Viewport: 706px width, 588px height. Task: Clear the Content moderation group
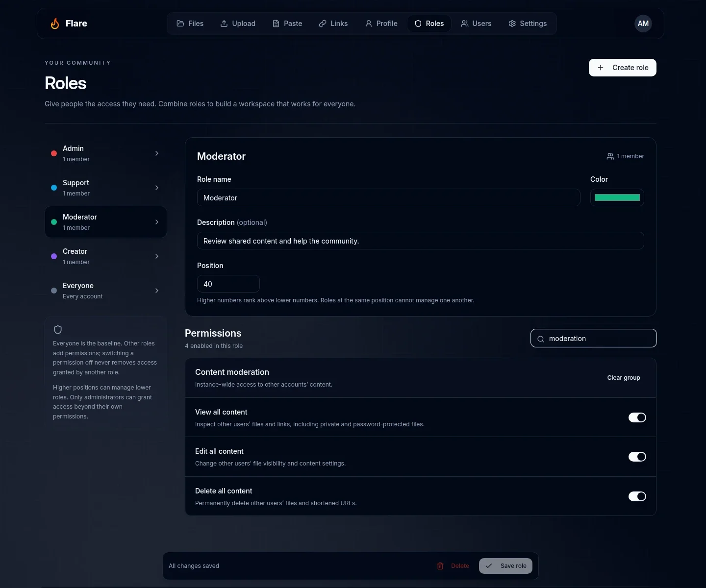(x=624, y=378)
